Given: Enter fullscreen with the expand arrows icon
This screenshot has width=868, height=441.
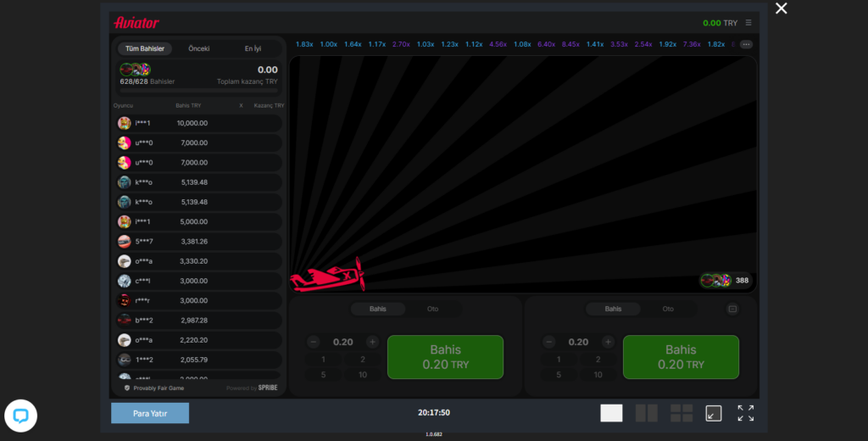Looking at the screenshot, I should click(x=746, y=413).
